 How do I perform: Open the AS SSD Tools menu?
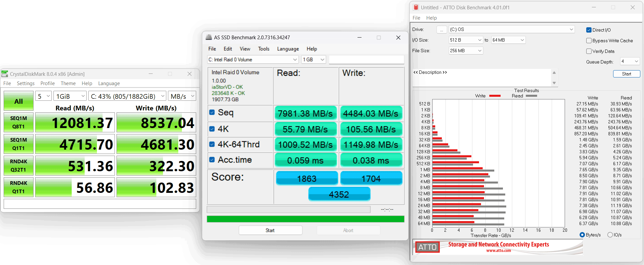(264, 49)
